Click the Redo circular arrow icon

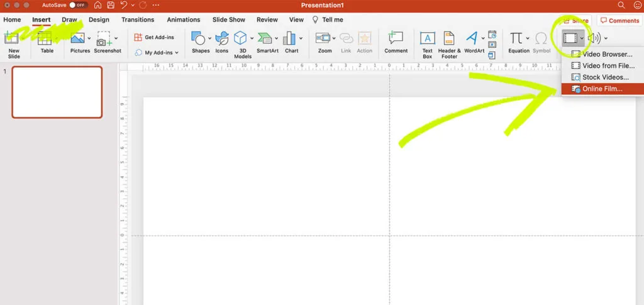[143, 5]
